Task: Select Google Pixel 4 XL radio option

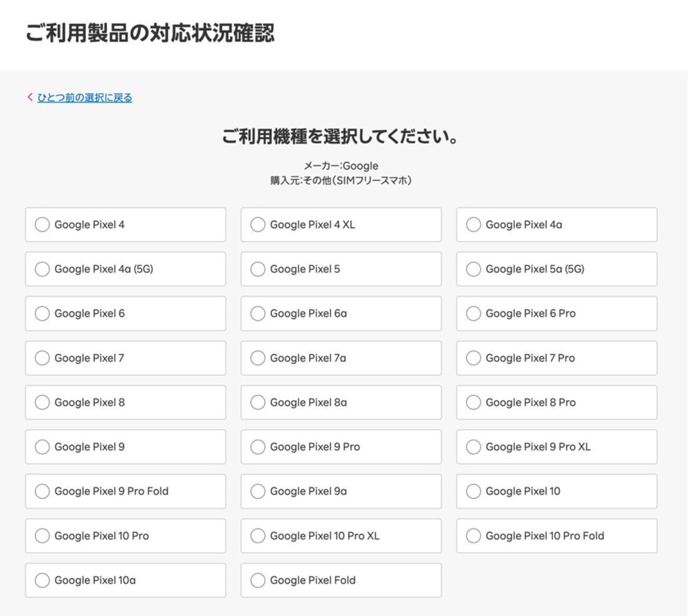Action: (341, 225)
